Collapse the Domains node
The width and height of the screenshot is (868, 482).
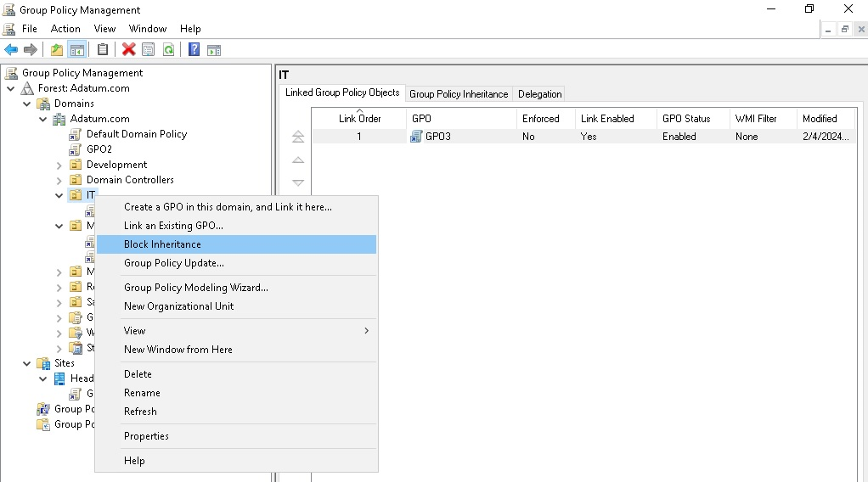(x=26, y=104)
